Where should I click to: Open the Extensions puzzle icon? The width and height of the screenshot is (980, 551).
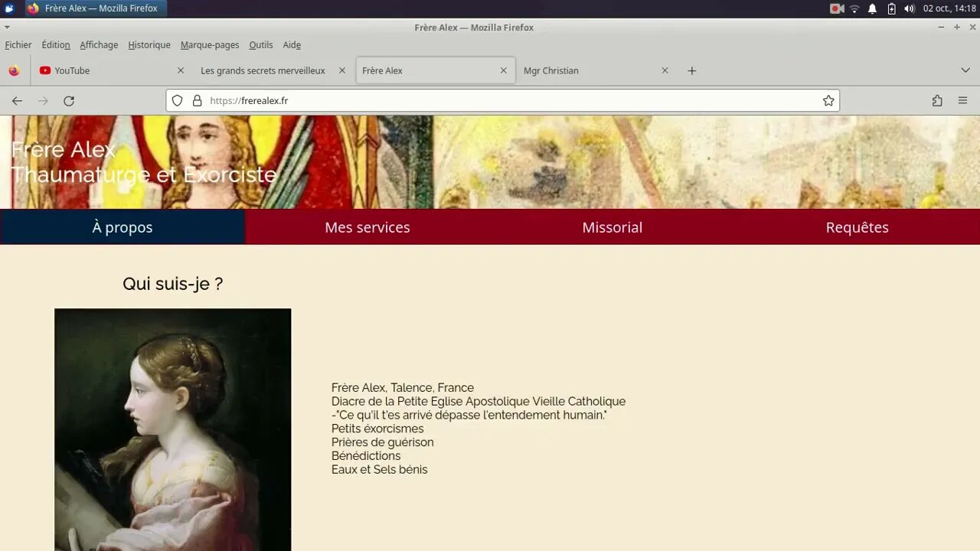click(937, 101)
